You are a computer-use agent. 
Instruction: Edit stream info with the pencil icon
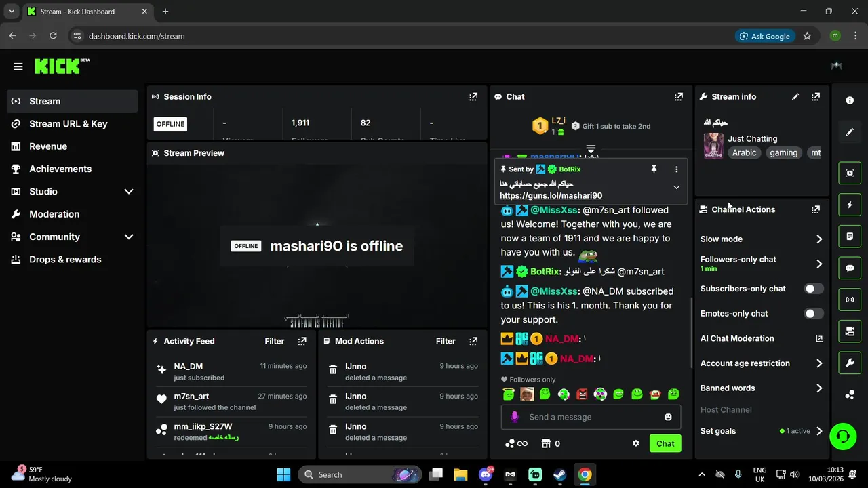point(795,97)
